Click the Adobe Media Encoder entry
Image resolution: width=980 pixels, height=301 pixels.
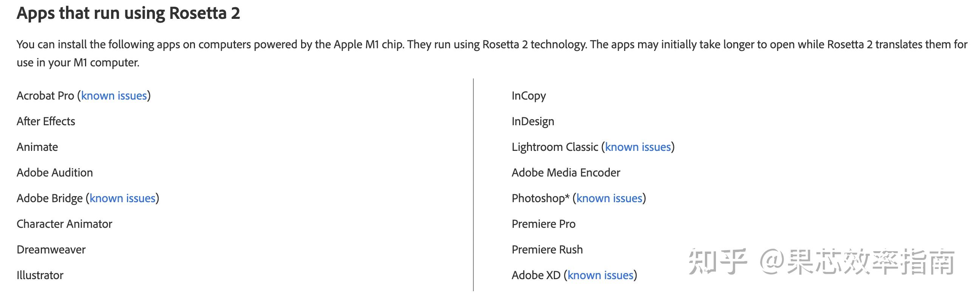click(x=566, y=172)
